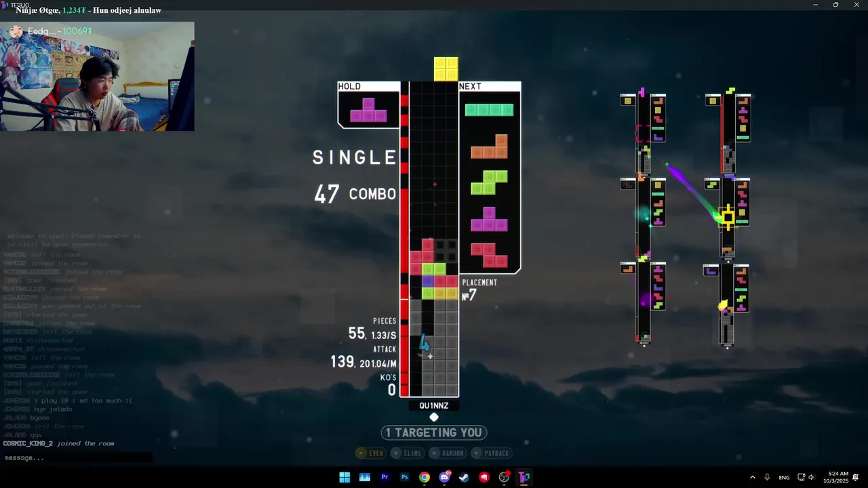
Task: Open Google Chrome from the taskbar
Action: [x=425, y=477]
